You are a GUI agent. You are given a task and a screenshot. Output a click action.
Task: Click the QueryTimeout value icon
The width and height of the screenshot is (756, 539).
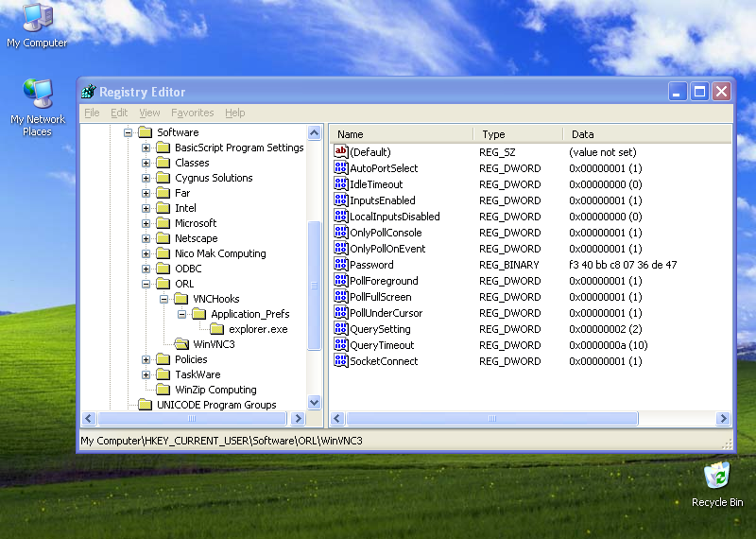(341, 344)
